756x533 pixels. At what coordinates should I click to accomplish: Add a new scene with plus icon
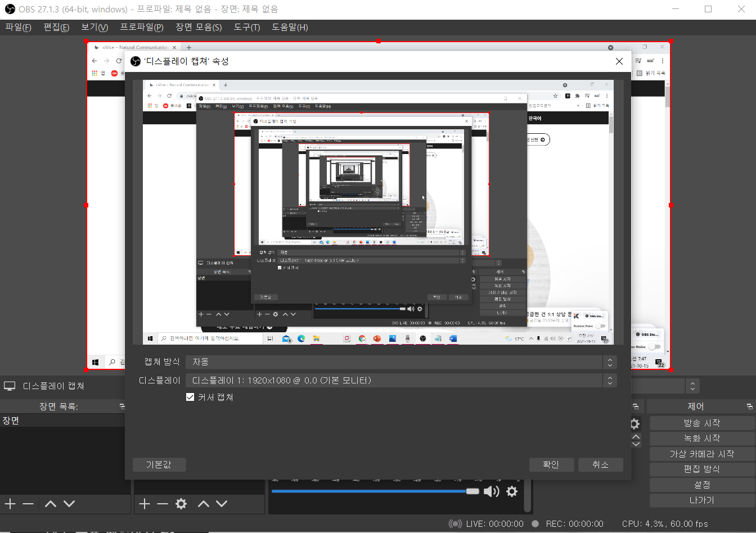pos(10,503)
